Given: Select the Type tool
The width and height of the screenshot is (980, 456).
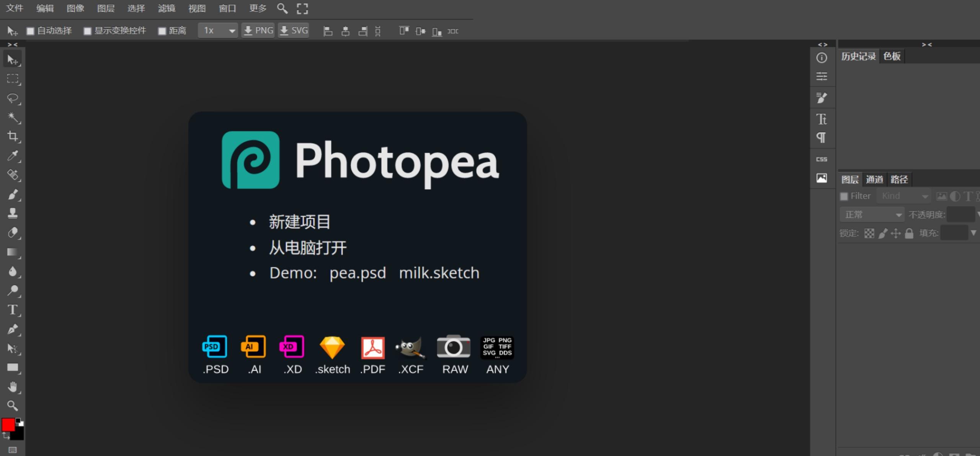Looking at the screenshot, I should [13, 310].
